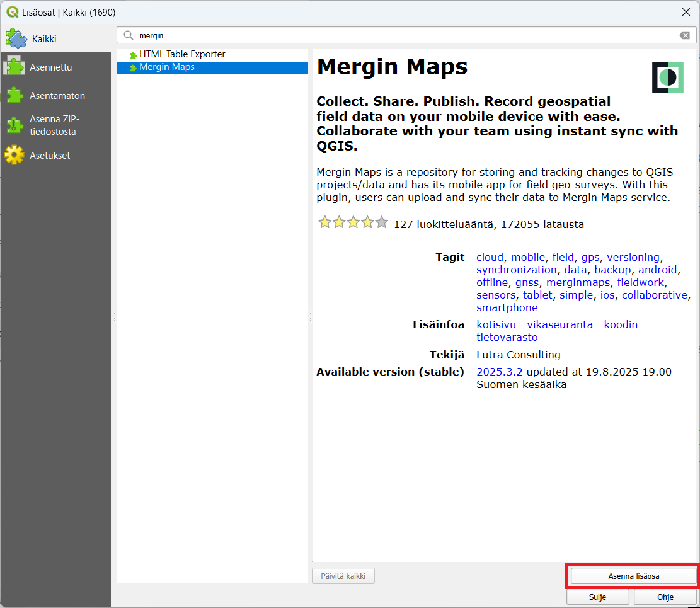The height and width of the screenshot is (608, 700).
Task: Click the HTML Table Exporter plugin icon
Action: [x=132, y=55]
